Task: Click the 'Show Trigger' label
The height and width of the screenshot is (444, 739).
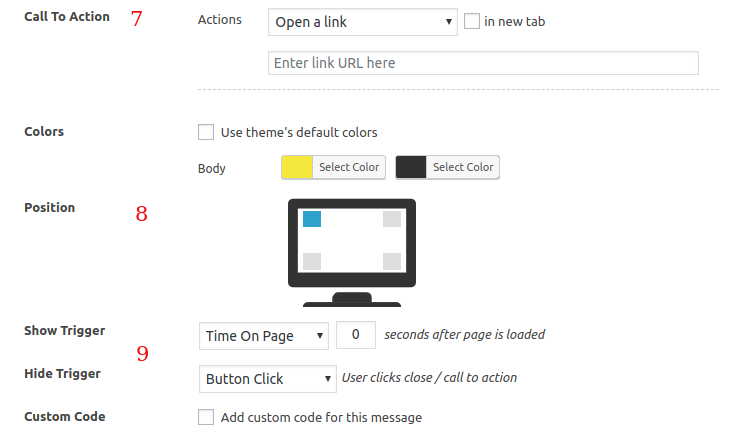Action: (65, 331)
